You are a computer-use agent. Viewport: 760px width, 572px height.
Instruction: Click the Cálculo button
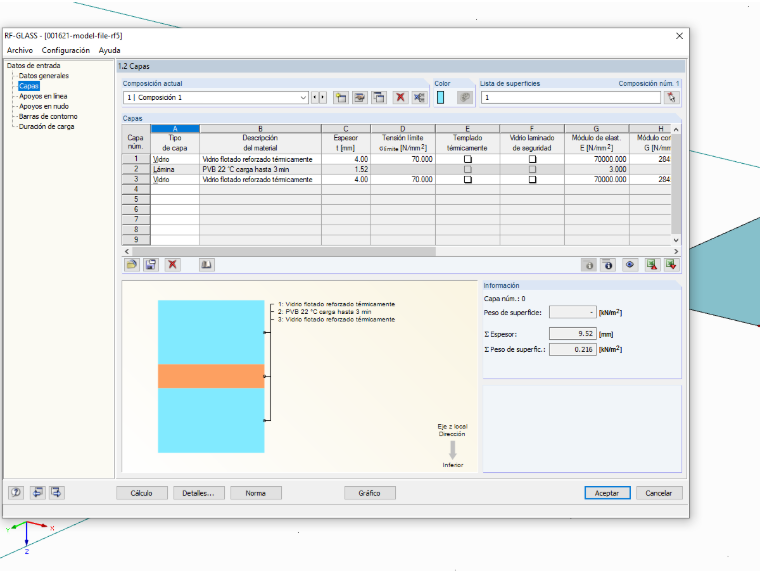click(142, 493)
